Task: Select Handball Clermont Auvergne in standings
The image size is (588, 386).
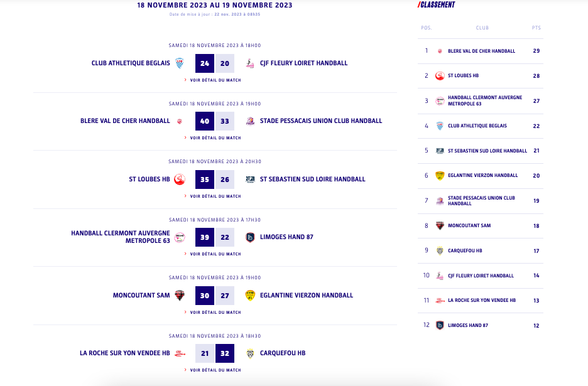Action: tap(484, 100)
